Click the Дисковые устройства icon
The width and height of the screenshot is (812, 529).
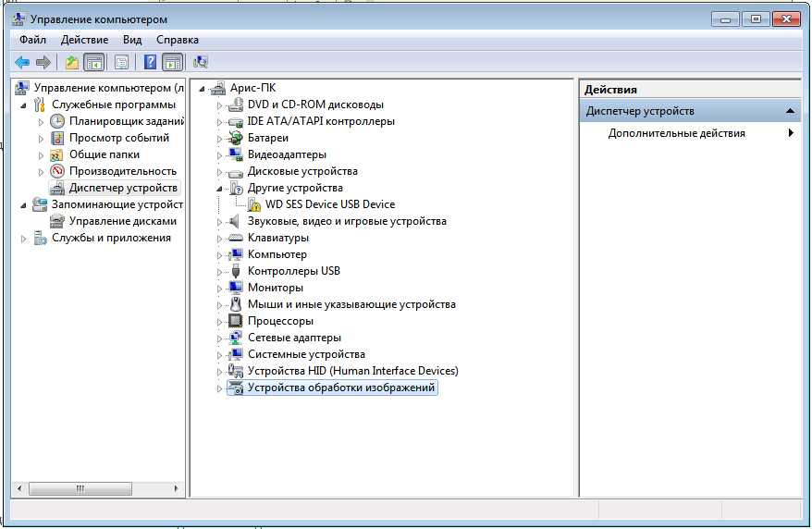pos(236,172)
